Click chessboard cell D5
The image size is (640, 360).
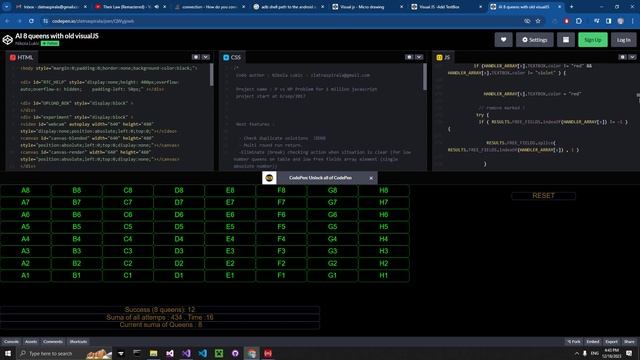pyautogui.click(x=179, y=227)
